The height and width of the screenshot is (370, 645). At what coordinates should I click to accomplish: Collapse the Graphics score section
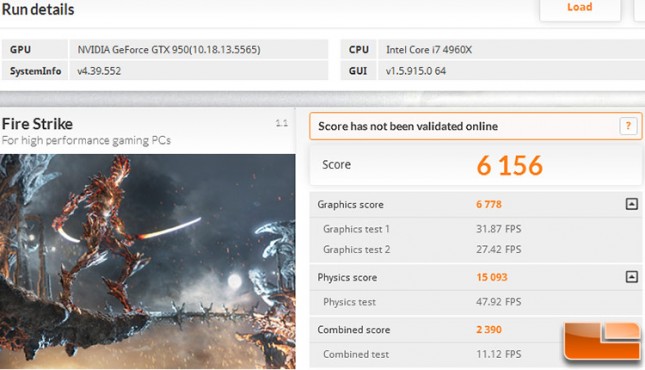[631, 204]
